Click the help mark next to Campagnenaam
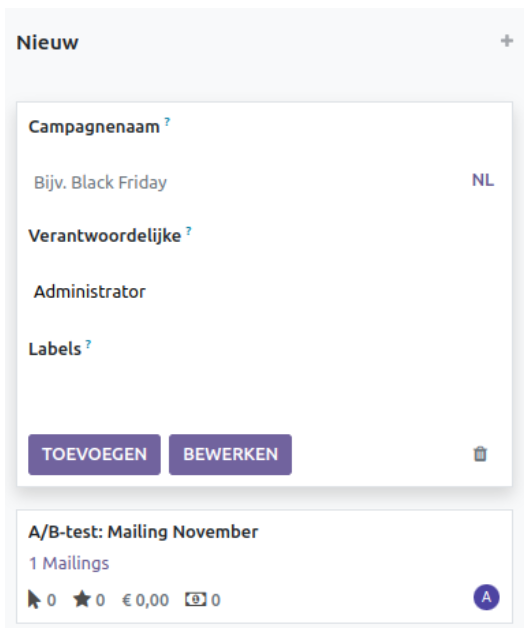 167,121
